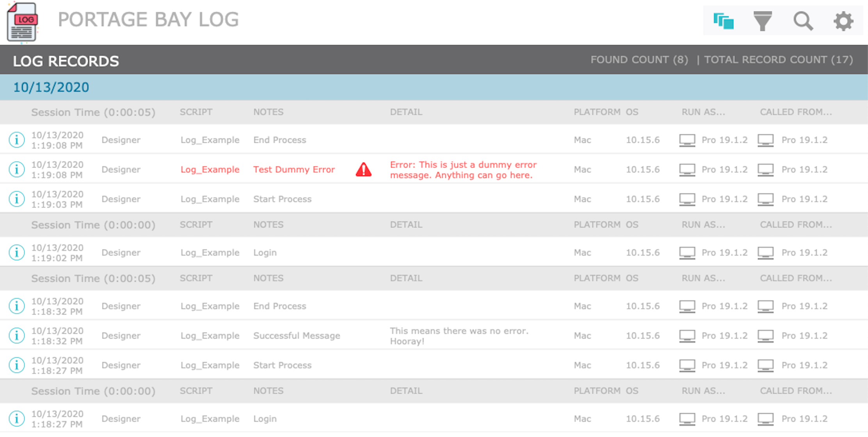Click timestamp 10/13/2020 1:19:02 PM
This screenshot has height=437, width=868.
tap(57, 253)
